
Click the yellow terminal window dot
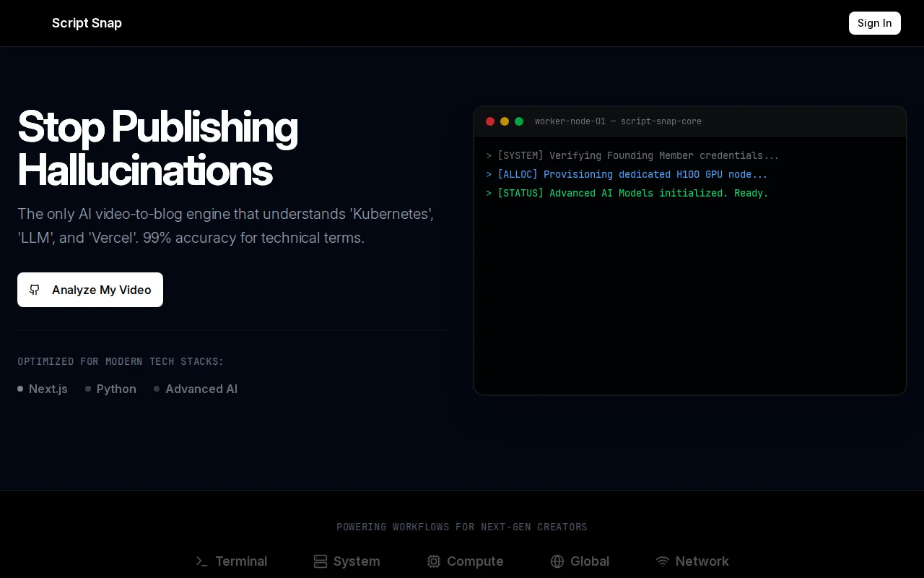click(x=505, y=121)
